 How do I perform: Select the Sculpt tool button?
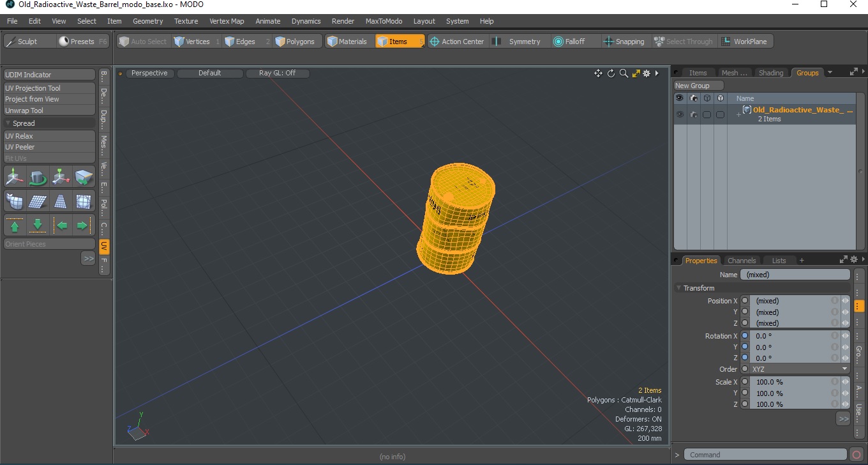29,42
